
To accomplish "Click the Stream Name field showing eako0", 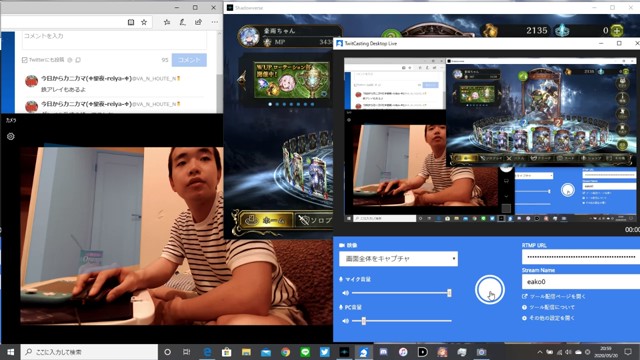I will point(581,282).
